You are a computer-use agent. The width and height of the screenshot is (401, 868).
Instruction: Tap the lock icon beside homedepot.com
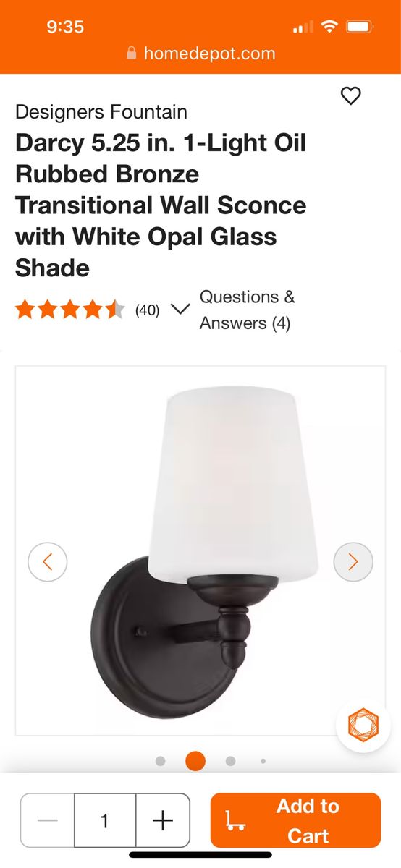click(132, 54)
